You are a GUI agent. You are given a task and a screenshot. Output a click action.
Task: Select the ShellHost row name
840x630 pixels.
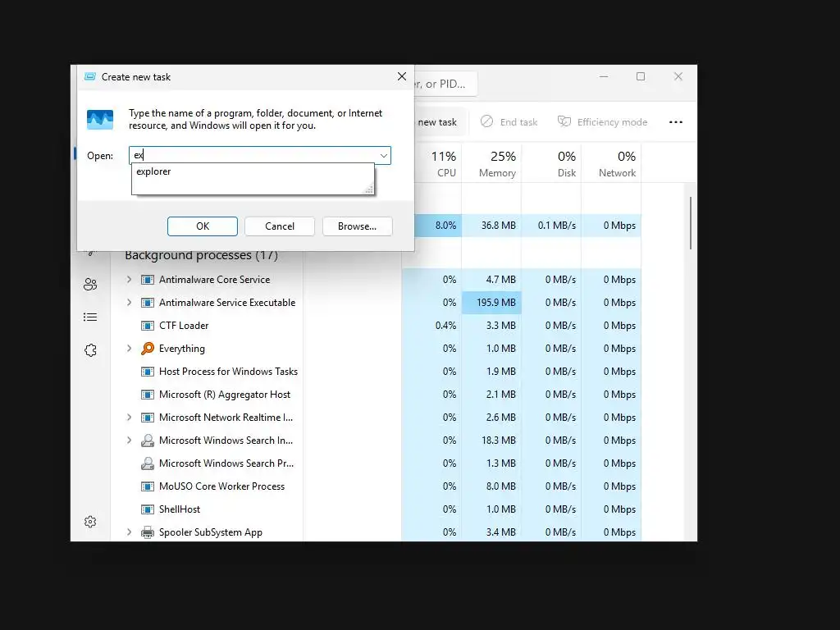(180, 509)
